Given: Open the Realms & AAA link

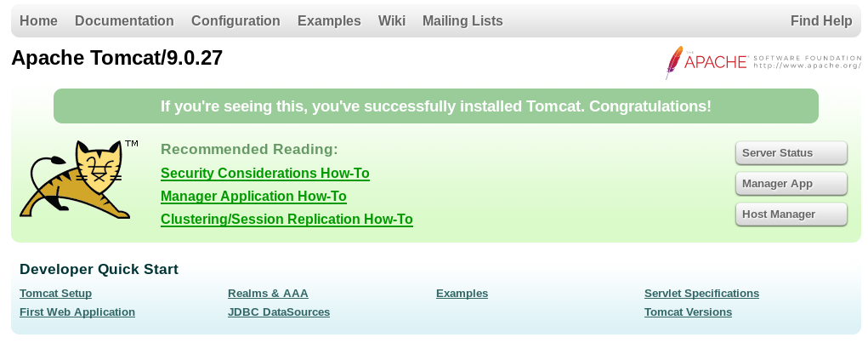Looking at the screenshot, I should pyautogui.click(x=268, y=294).
